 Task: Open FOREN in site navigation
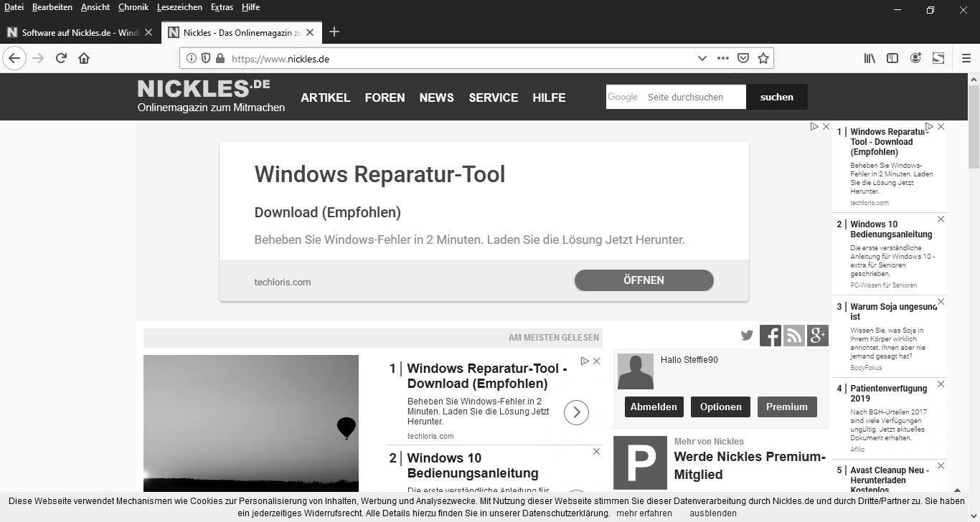pos(385,98)
